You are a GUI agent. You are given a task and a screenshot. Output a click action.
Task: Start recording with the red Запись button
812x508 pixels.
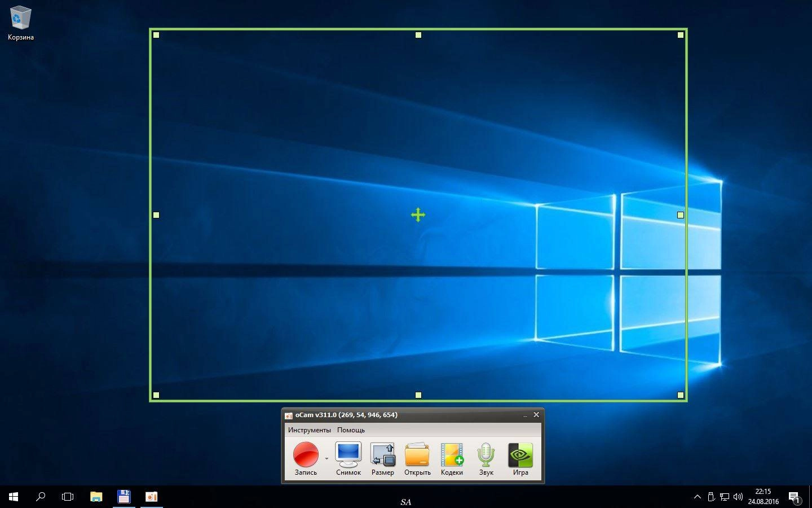point(306,459)
